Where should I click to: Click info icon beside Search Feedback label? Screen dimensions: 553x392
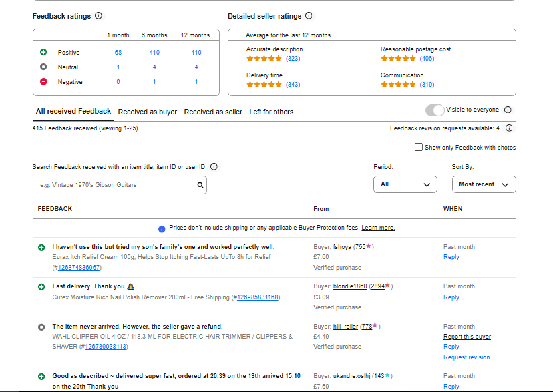tap(214, 167)
